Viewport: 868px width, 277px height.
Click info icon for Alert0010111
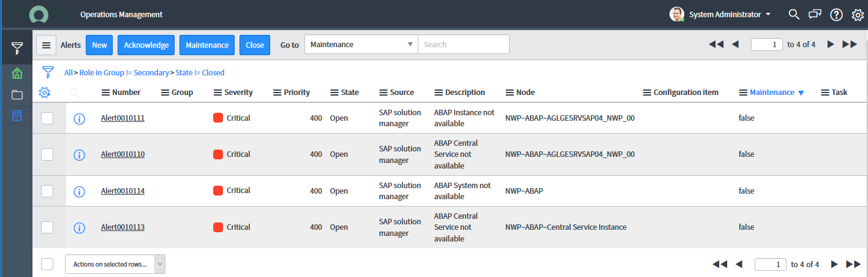coord(79,118)
